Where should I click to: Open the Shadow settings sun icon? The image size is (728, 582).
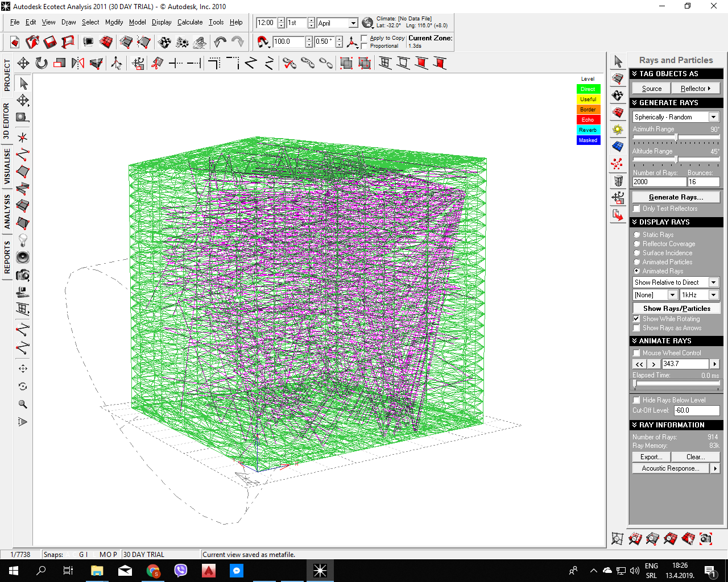(x=618, y=130)
